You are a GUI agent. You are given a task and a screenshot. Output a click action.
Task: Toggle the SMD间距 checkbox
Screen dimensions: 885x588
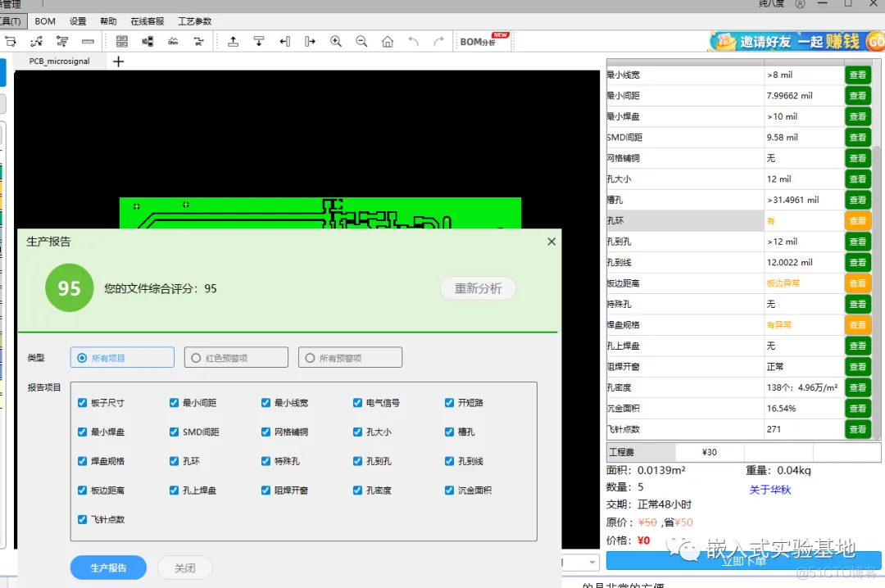(x=174, y=432)
